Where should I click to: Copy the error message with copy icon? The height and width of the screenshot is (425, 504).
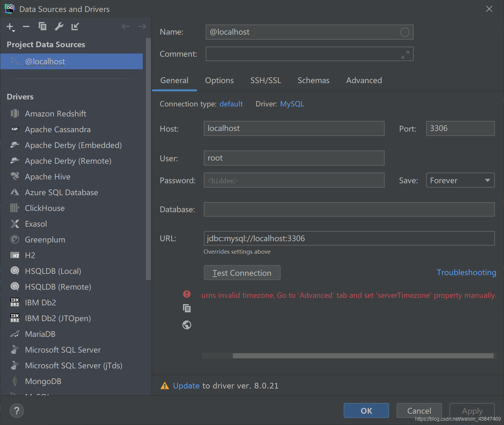pos(187,308)
